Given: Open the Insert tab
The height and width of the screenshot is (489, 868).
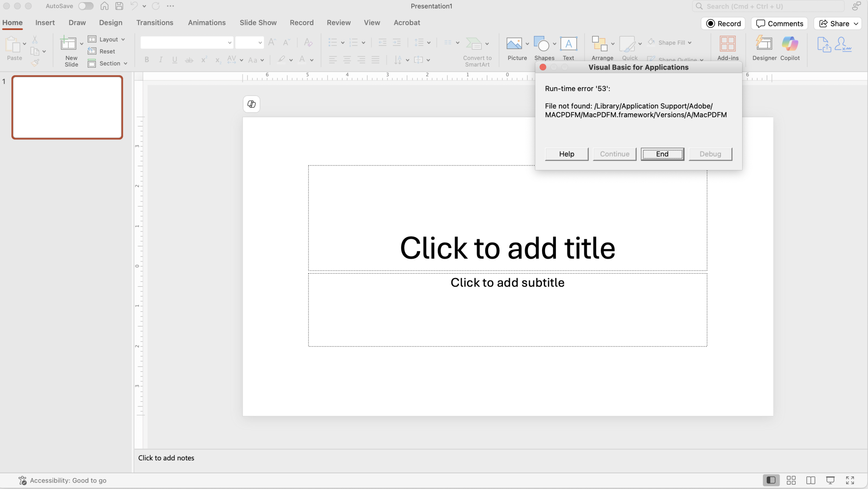Looking at the screenshot, I should coord(45,23).
